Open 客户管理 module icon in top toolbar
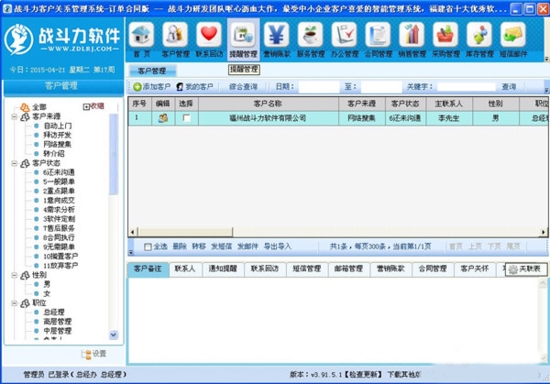This screenshot has height=384, width=550. coord(175,35)
